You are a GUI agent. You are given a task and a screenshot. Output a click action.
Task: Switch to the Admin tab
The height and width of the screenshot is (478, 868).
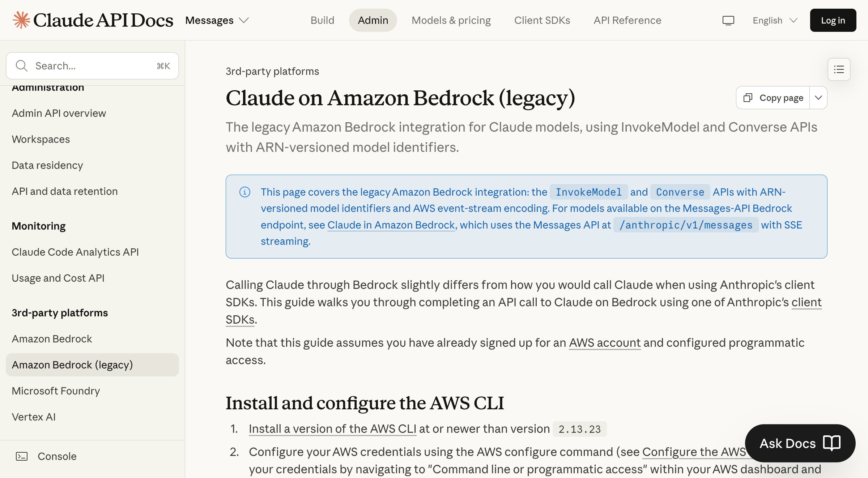(x=373, y=20)
